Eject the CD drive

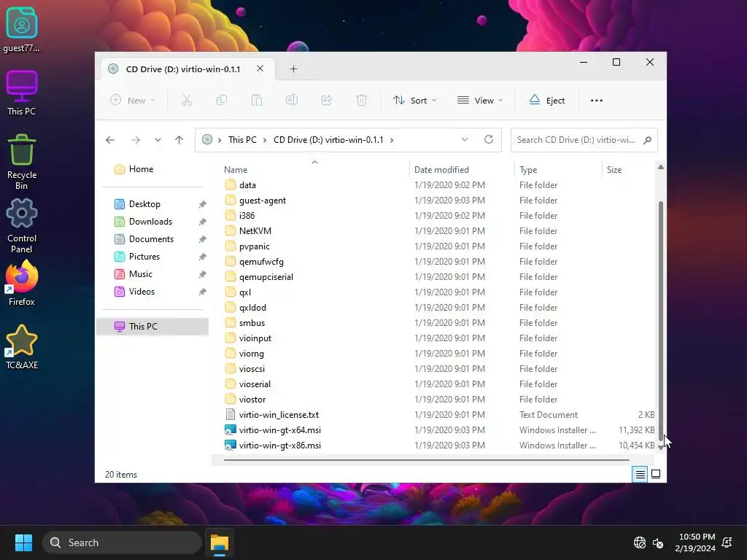[547, 101]
